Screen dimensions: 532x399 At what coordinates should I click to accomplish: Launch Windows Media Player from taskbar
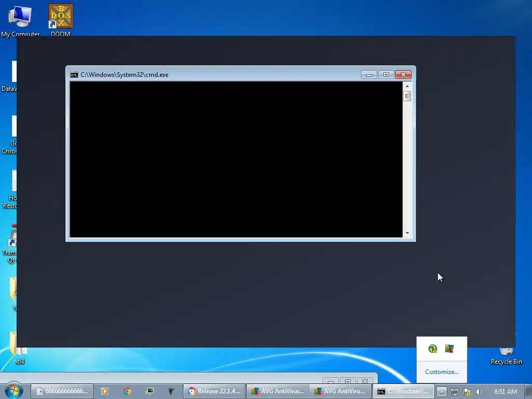[105, 391]
